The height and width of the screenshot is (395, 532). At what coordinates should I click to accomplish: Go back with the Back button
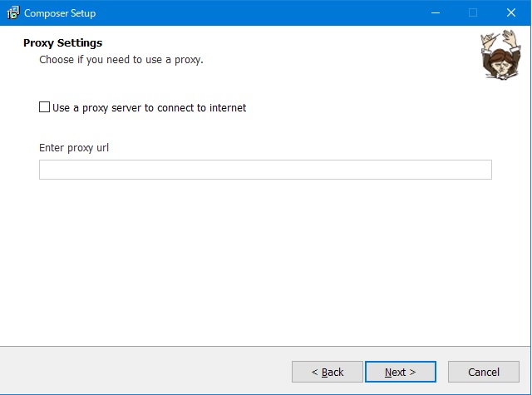click(x=328, y=372)
